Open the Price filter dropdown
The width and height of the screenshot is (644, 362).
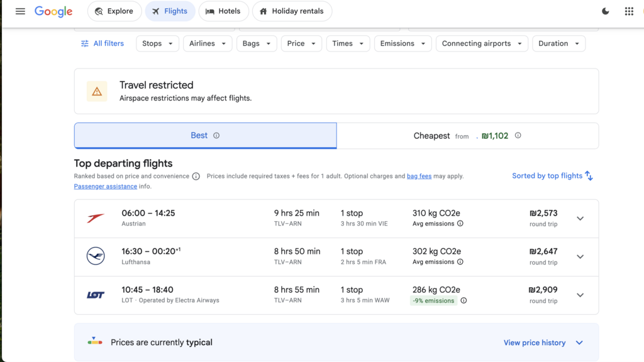301,43
